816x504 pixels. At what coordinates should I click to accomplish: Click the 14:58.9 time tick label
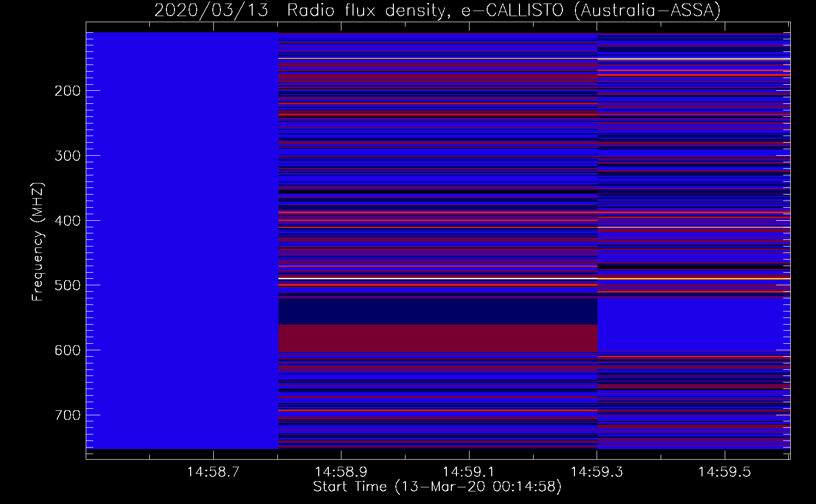[x=341, y=472]
